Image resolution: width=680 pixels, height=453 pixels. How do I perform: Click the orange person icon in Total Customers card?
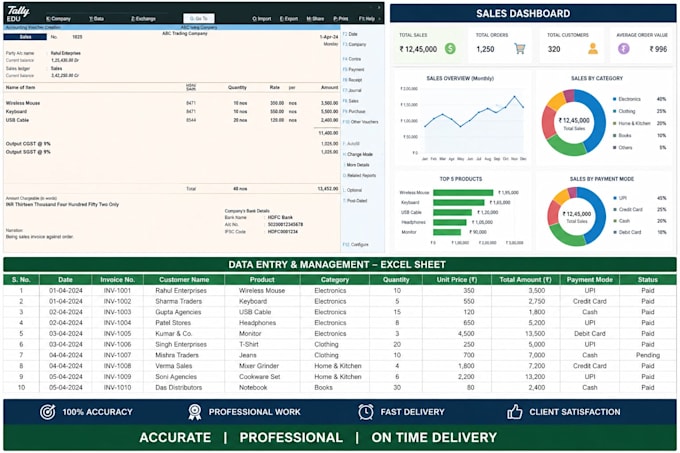point(593,49)
